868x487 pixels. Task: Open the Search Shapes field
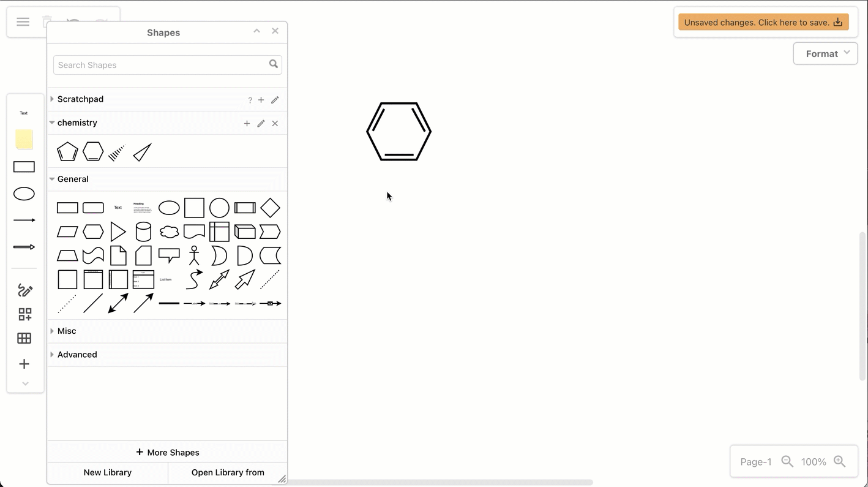[x=162, y=64]
